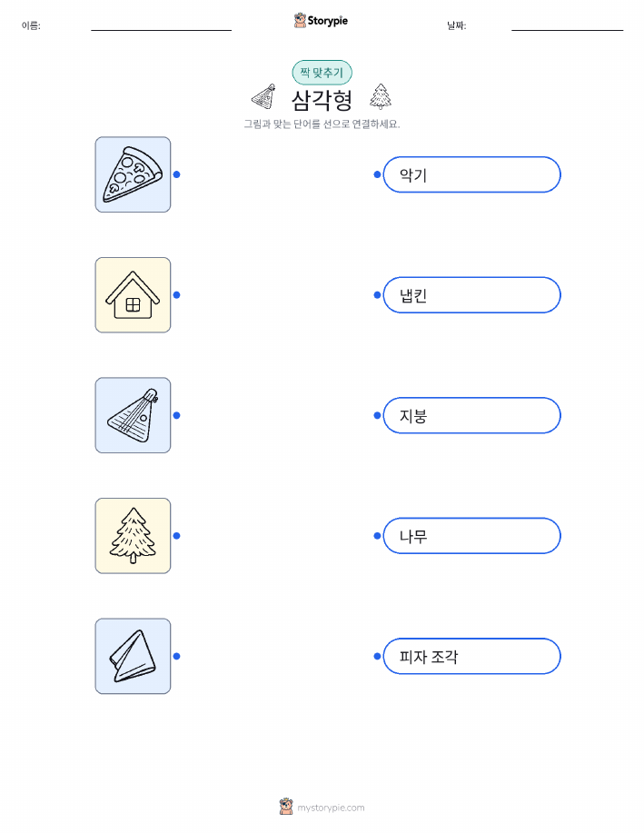Click the 날짜 date line field
Viewport: 644px width, 833px height.
[x=567, y=25]
